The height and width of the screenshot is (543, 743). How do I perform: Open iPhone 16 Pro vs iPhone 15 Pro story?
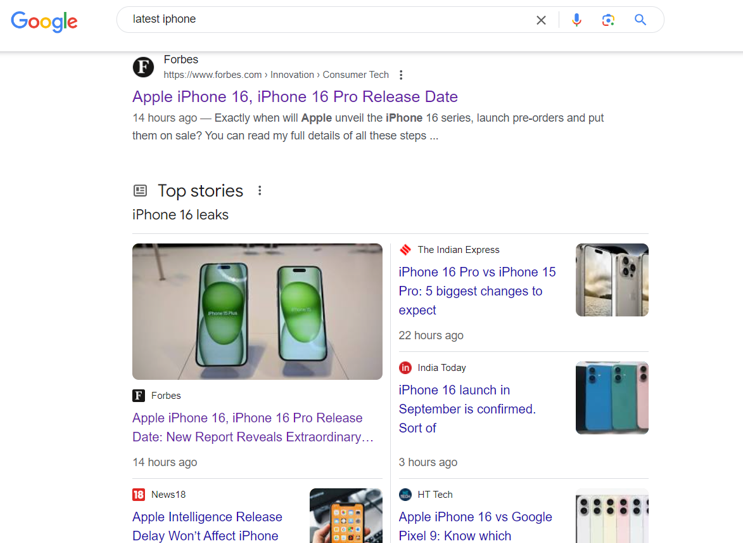coord(476,291)
